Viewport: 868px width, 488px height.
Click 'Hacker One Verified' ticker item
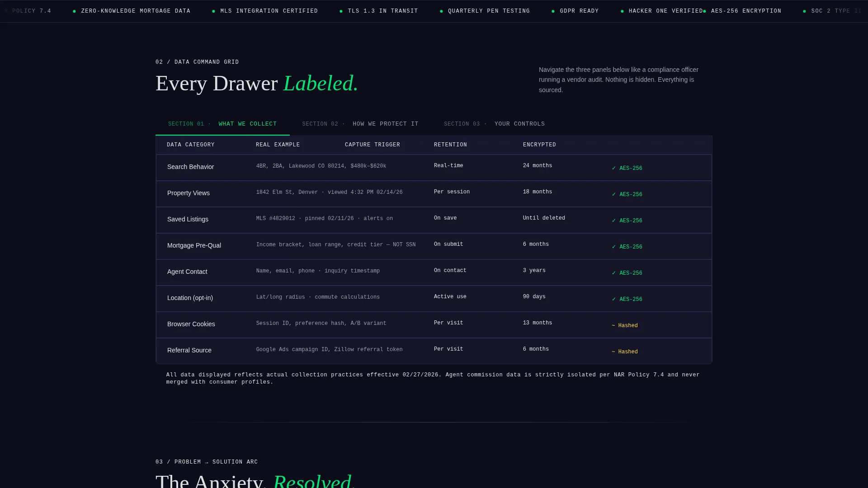(662, 11)
